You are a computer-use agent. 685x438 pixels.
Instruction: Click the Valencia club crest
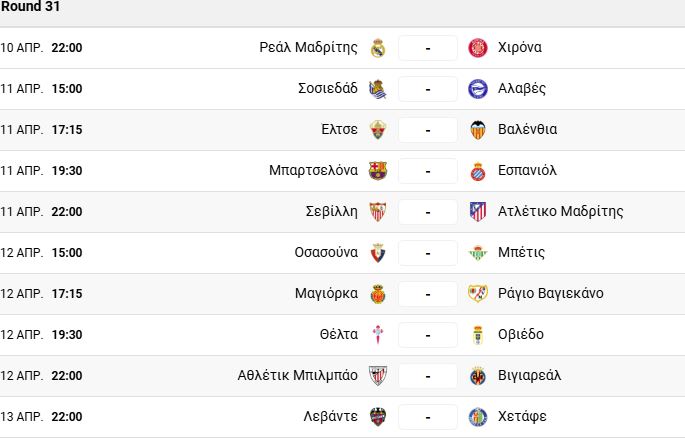477,130
